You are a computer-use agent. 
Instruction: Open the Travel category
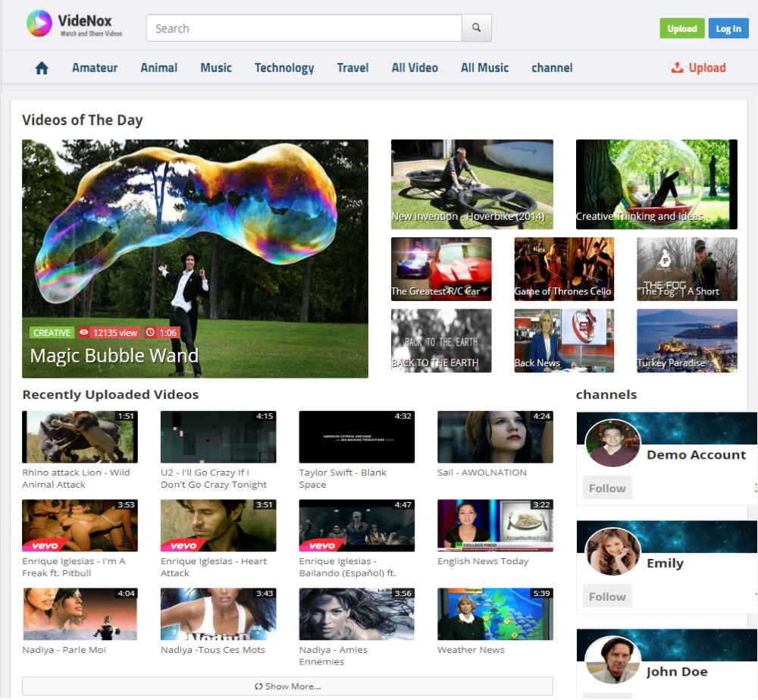(x=353, y=67)
